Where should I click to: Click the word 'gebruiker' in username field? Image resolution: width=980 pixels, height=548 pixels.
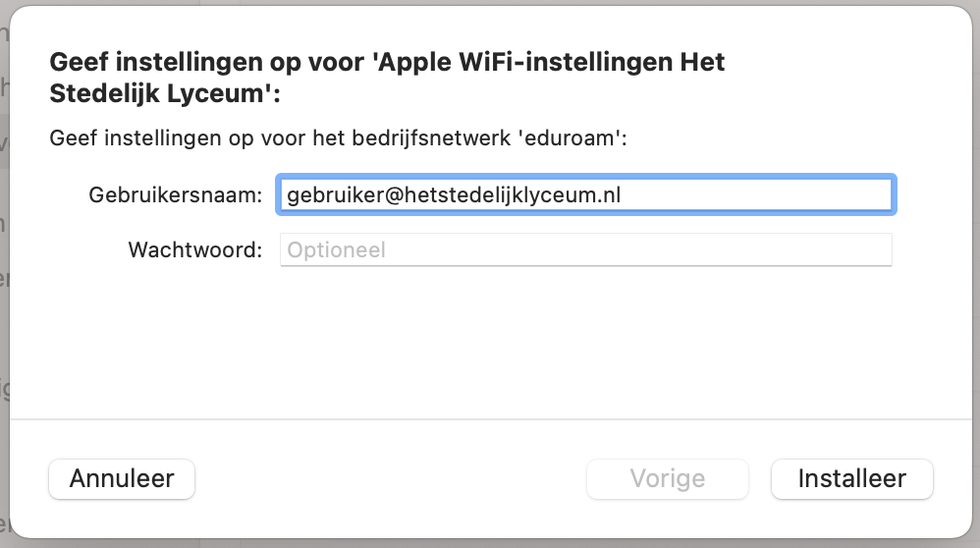[x=329, y=194]
